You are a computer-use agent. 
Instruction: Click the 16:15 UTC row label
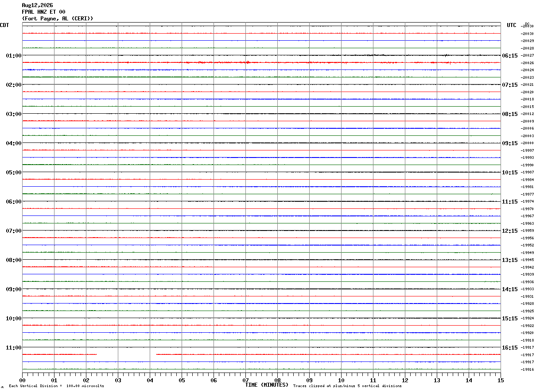pos(510,347)
